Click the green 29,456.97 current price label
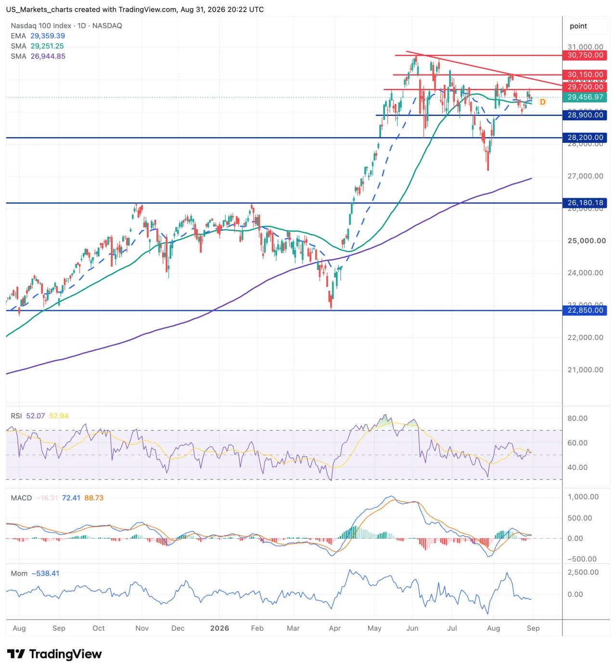 tap(585, 97)
